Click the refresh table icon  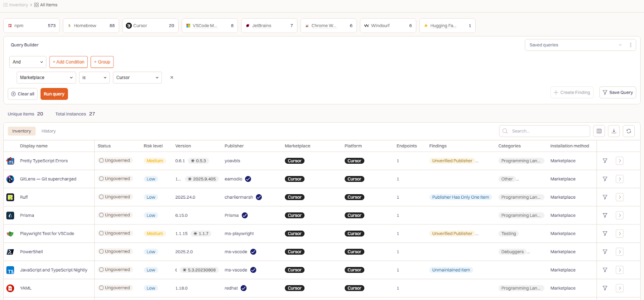pyautogui.click(x=629, y=131)
